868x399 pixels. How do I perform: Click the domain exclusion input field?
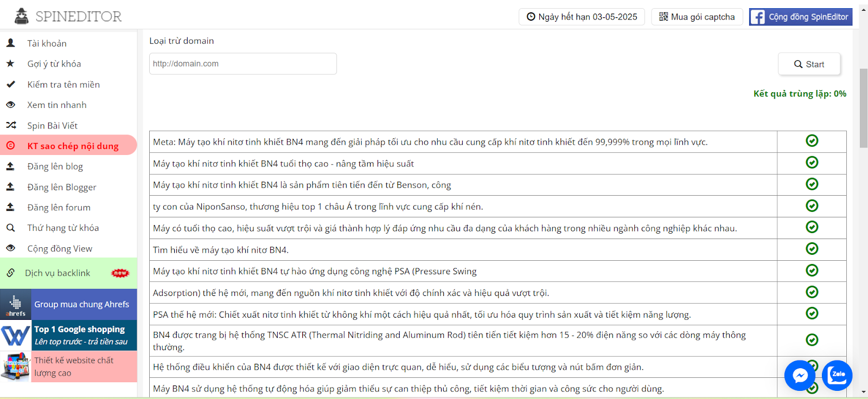pos(242,64)
